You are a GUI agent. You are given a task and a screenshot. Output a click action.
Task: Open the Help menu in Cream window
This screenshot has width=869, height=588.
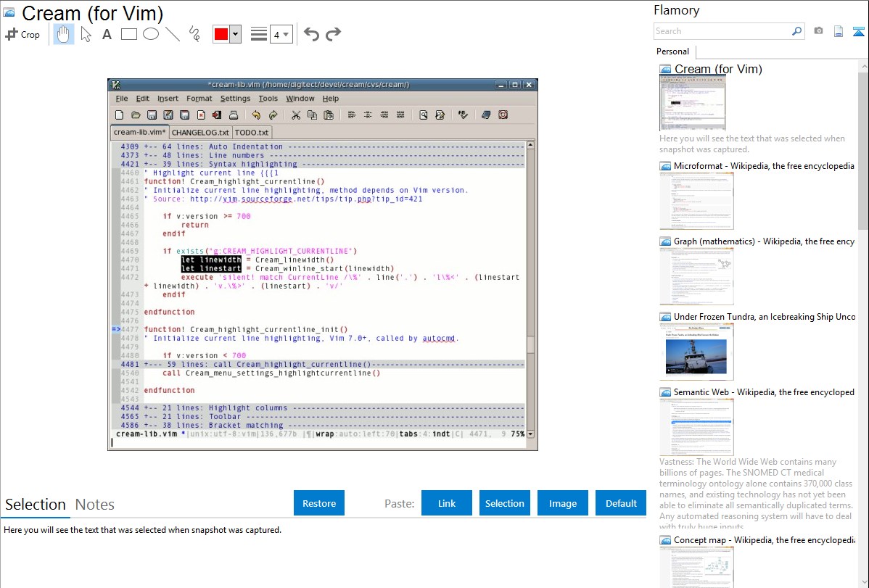pos(331,99)
